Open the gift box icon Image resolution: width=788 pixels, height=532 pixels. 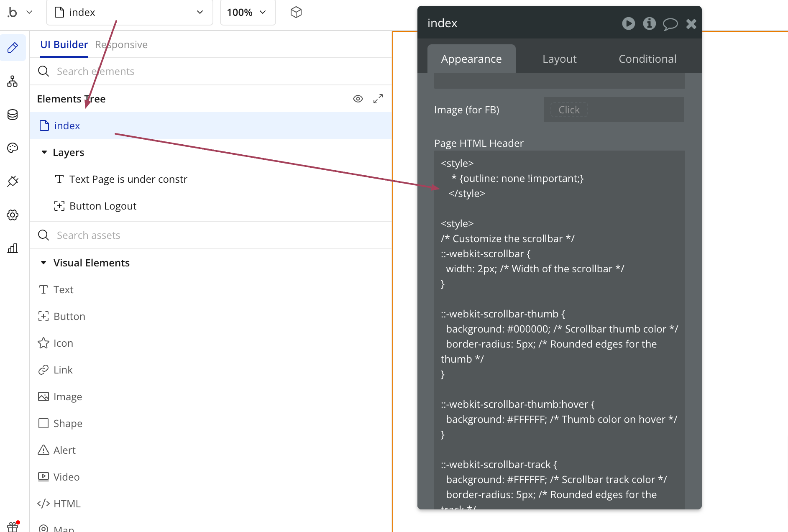click(13, 526)
